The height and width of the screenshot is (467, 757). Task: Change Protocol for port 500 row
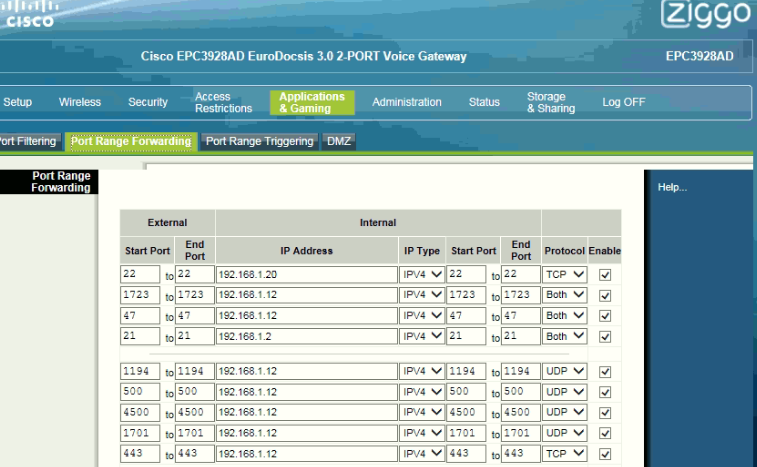point(564,392)
